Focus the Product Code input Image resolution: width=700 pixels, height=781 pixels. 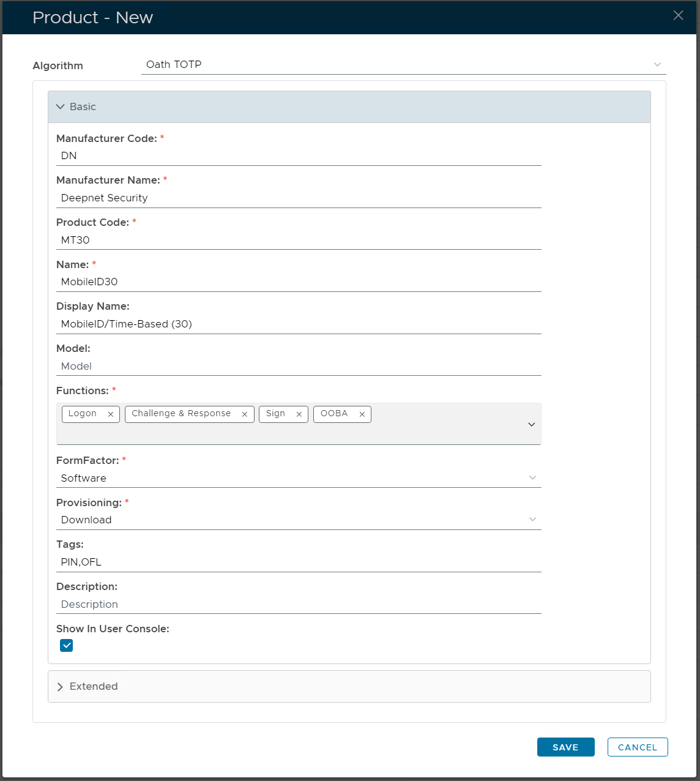pos(299,240)
